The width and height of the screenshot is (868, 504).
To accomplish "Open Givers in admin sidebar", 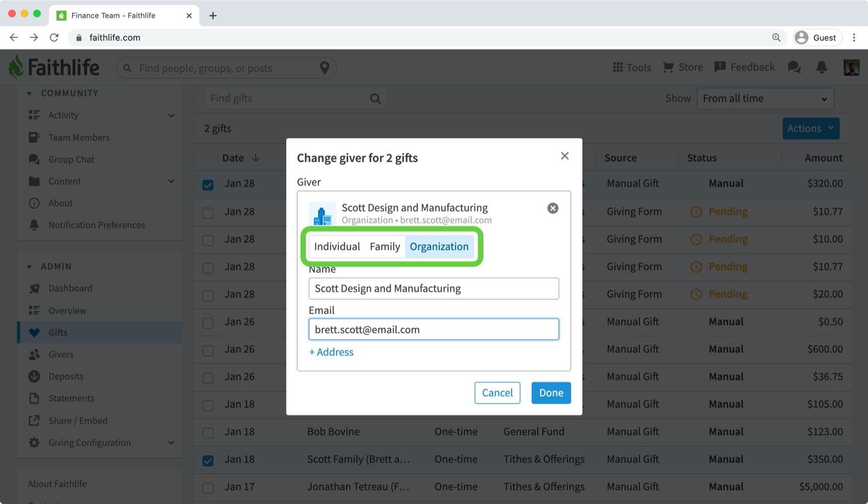I will (61, 355).
